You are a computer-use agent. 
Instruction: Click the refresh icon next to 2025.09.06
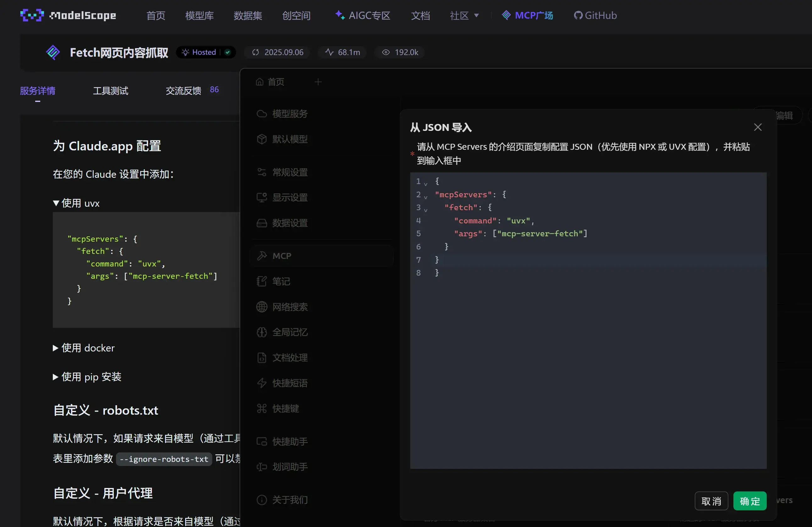pos(256,52)
